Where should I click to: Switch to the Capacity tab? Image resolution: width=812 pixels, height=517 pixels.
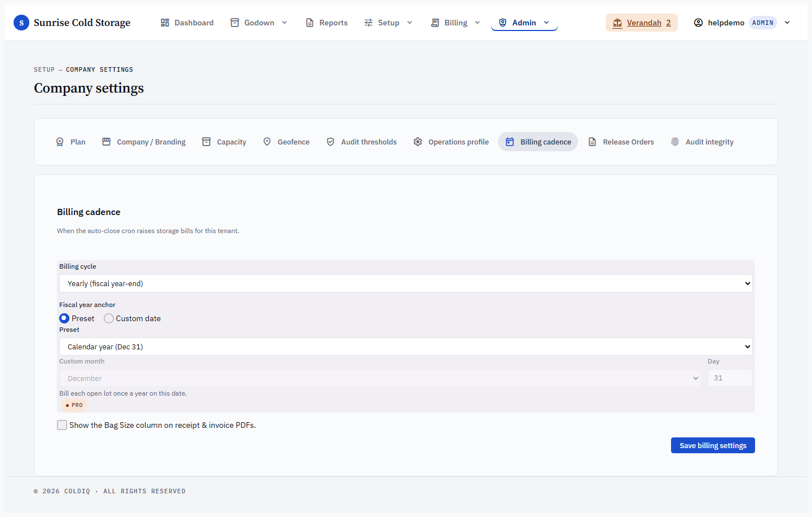[224, 142]
